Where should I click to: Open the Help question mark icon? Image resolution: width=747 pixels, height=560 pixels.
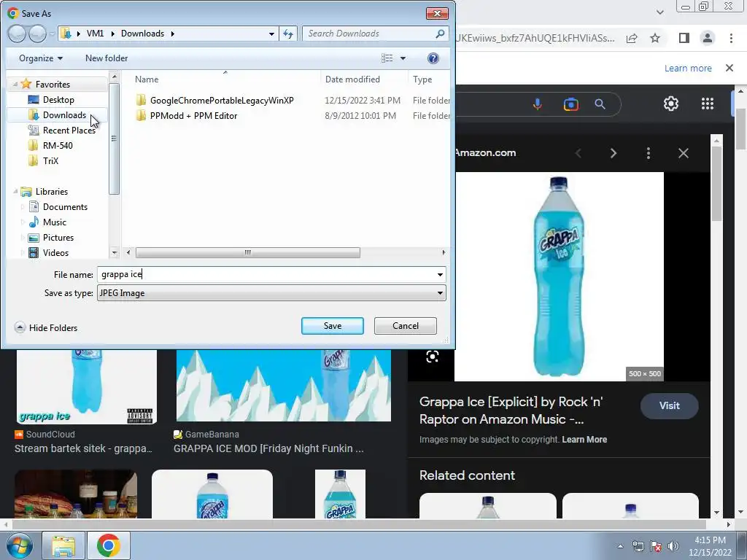coord(433,58)
